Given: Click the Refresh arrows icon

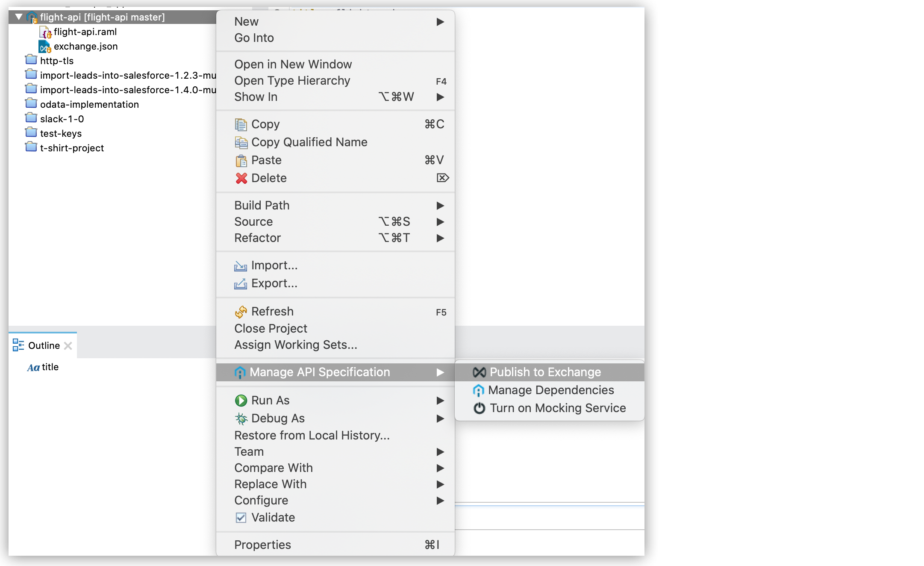Looking at the screenshot, I should tap(241, 312).
